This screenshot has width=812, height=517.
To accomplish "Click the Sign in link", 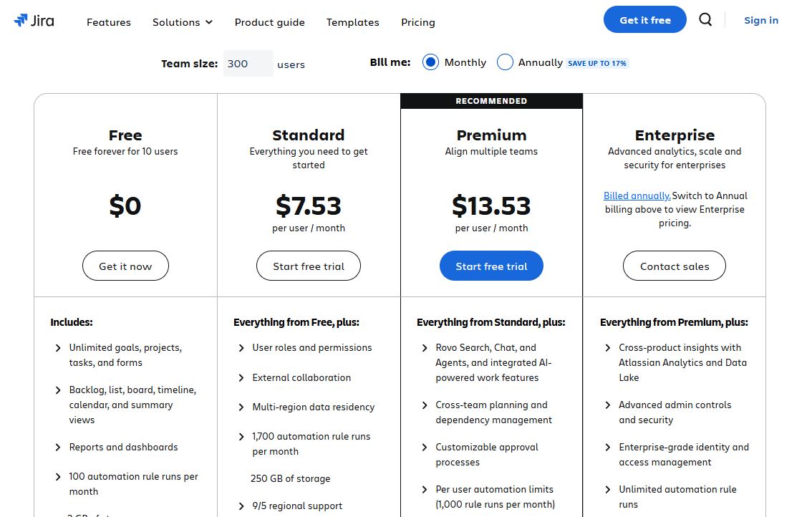I will (761, 20).
